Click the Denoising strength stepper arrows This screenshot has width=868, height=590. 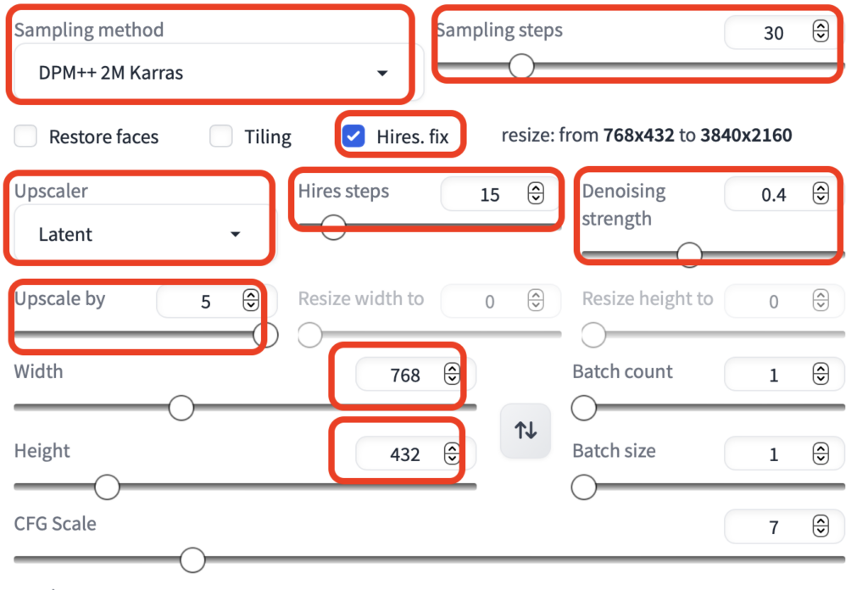[821, 193]
